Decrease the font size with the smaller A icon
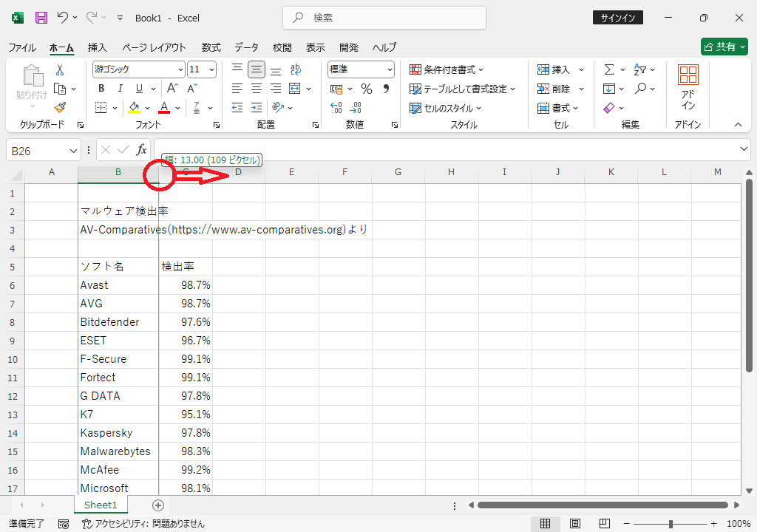 (x=192, y=89)
